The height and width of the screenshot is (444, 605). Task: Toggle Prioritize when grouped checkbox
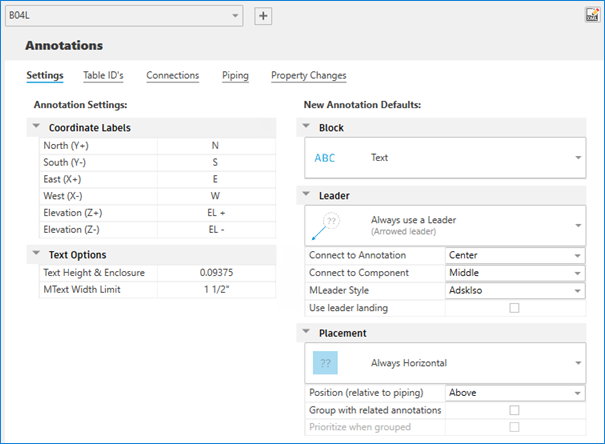coord(515,427)
